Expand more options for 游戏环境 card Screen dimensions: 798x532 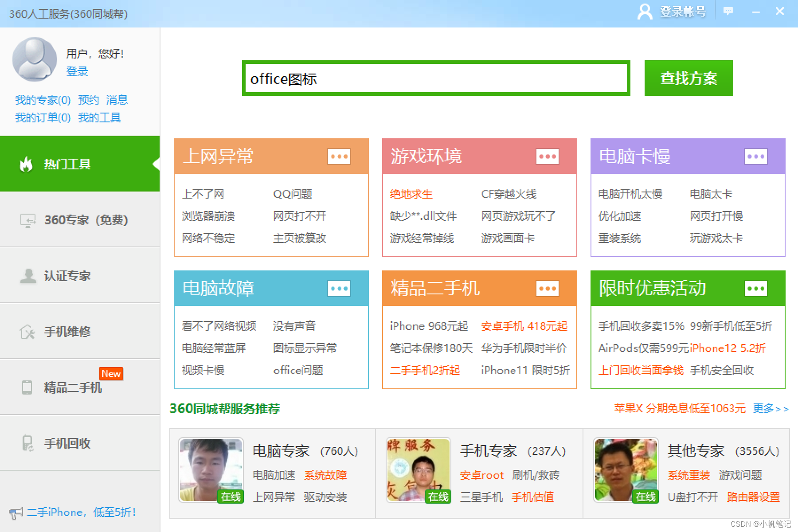click(548, 156)
